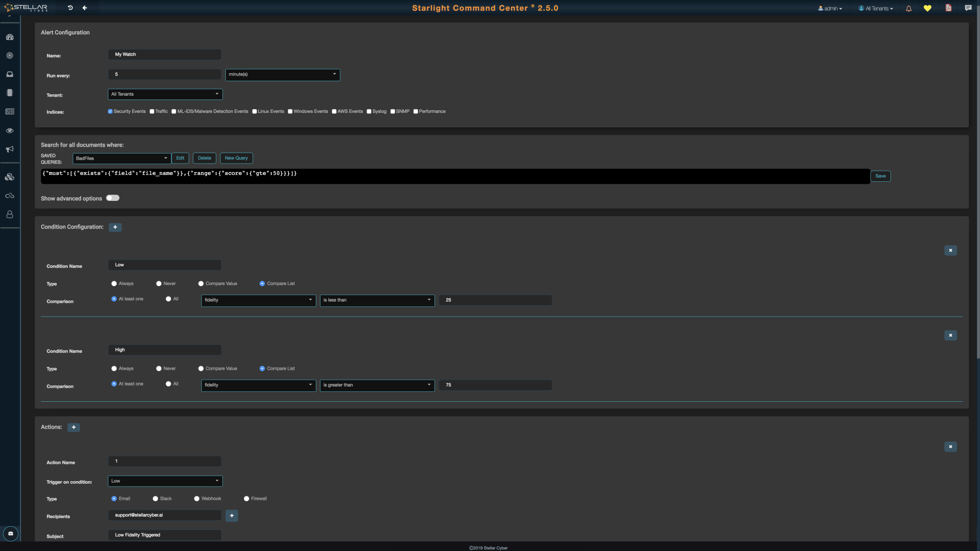Click the Name field containing My Watch
980x551 pixels.
[165, 55]
